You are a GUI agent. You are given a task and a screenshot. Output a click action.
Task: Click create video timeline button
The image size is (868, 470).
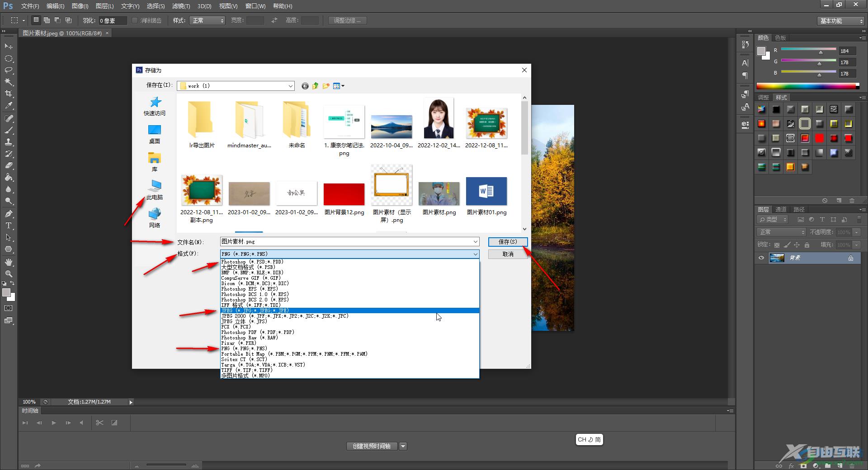[372, 446]
